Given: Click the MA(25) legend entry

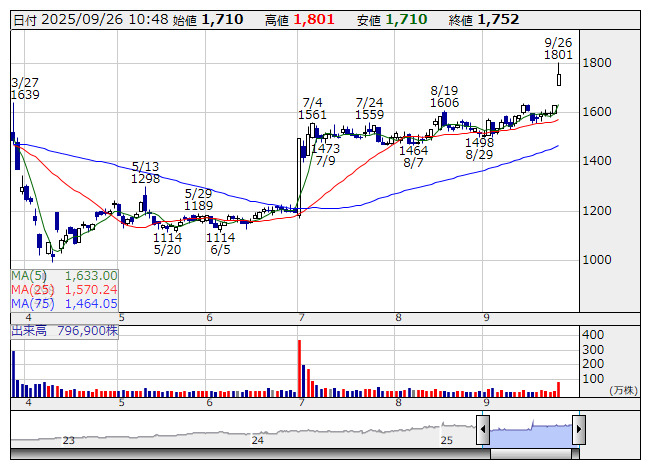Looking at the screenshot, I should [65, 289].
